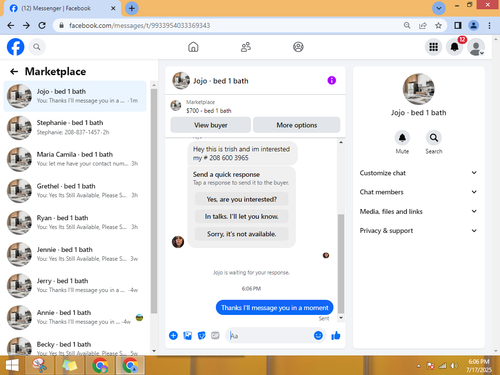Open a new browser tab

(x=132, y=8)
